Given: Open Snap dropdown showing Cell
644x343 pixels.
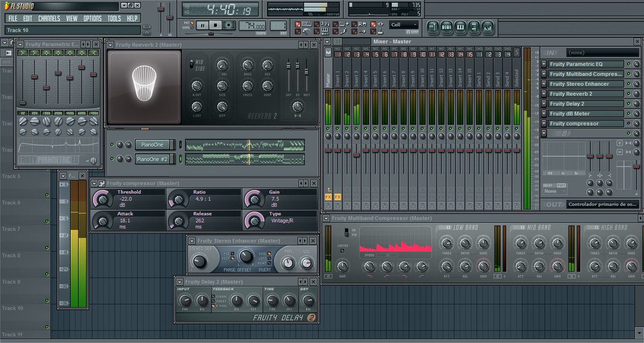Looking at the screenshot, I should 404,25.
